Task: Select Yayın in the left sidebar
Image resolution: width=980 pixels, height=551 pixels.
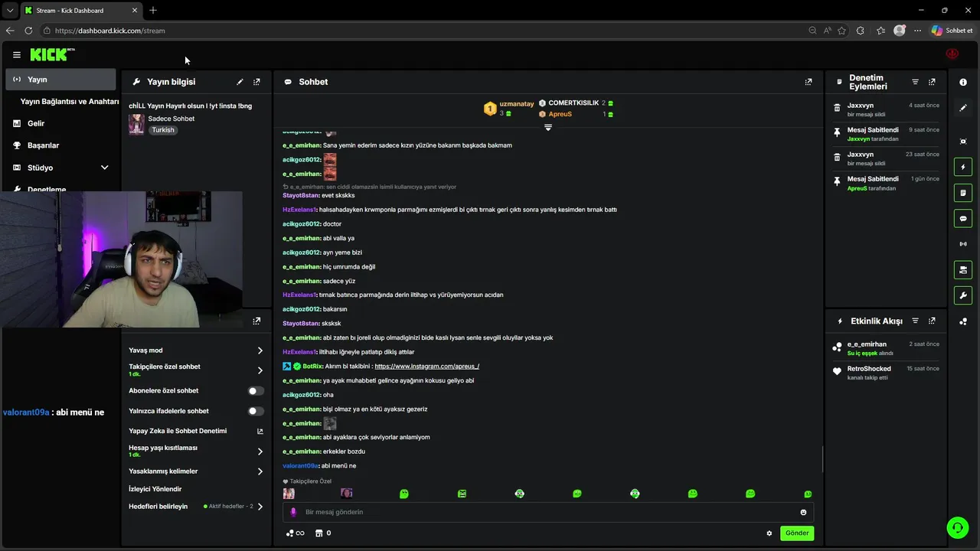Action: click(61, 80)
